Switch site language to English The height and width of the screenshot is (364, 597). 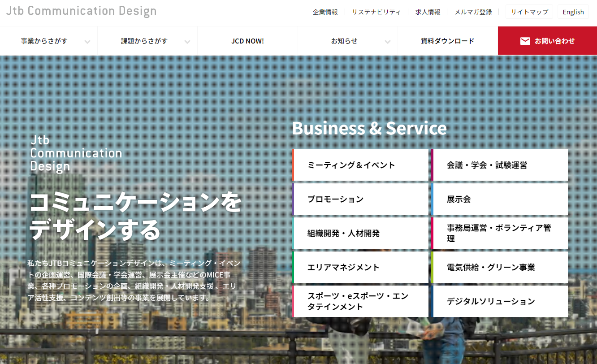coord(573,12)
